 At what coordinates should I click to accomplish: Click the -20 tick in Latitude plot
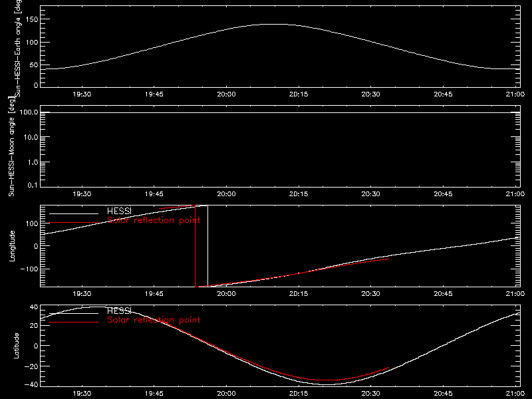pos(31,366)
